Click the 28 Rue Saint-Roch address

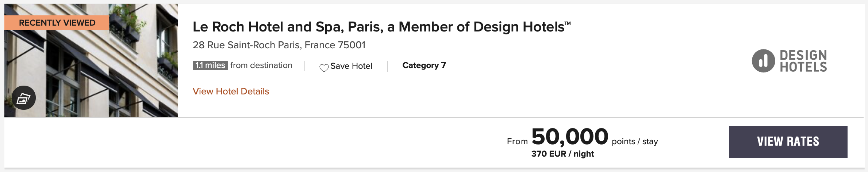click(279, 45)
